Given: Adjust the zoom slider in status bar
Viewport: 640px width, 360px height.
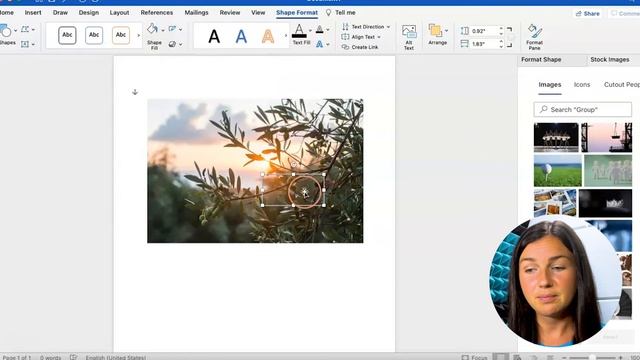Looking at the screenshot, I should 592,358.
